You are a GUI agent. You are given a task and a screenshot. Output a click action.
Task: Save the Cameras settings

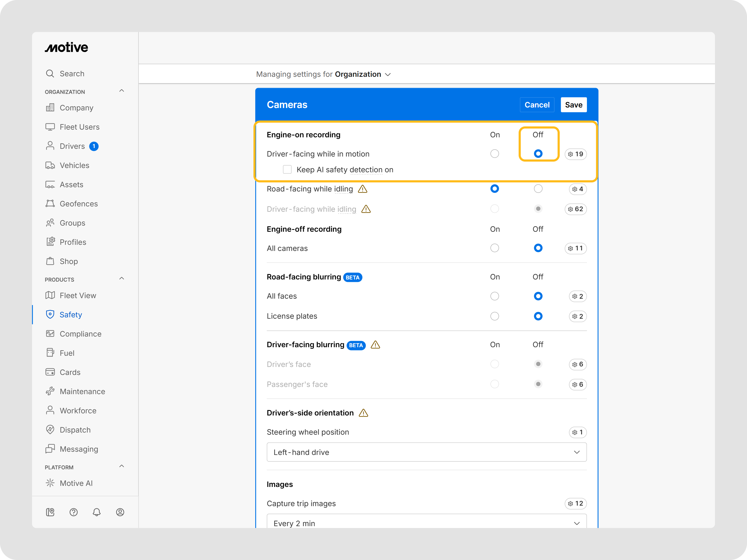click(574, 105)
